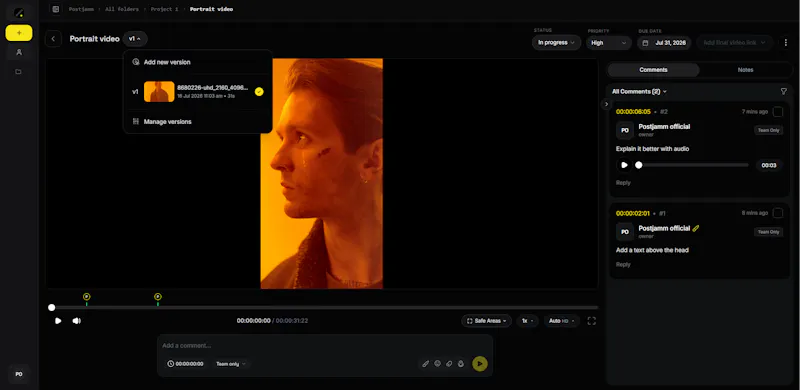Jump to timestamp 00:00:06:05
The height and width of the screenshot is (390, 800).
(633, 112)
